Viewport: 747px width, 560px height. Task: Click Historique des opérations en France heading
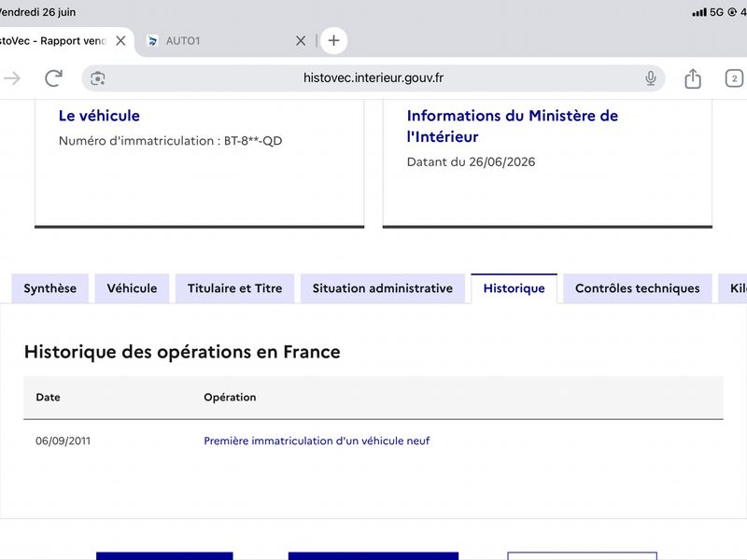(182, 352)
